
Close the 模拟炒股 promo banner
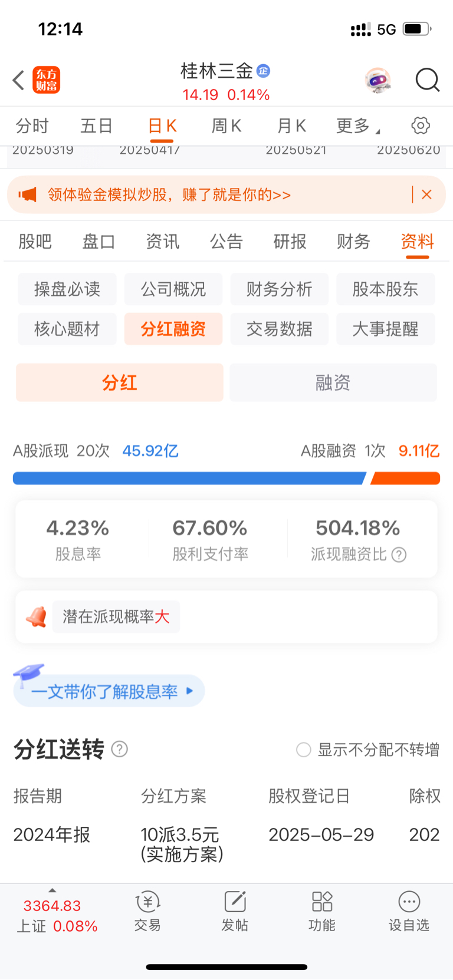427,194
